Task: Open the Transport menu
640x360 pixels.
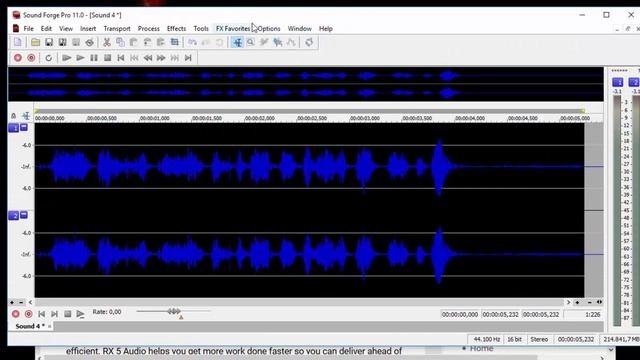Action: [x=117, y=29]
